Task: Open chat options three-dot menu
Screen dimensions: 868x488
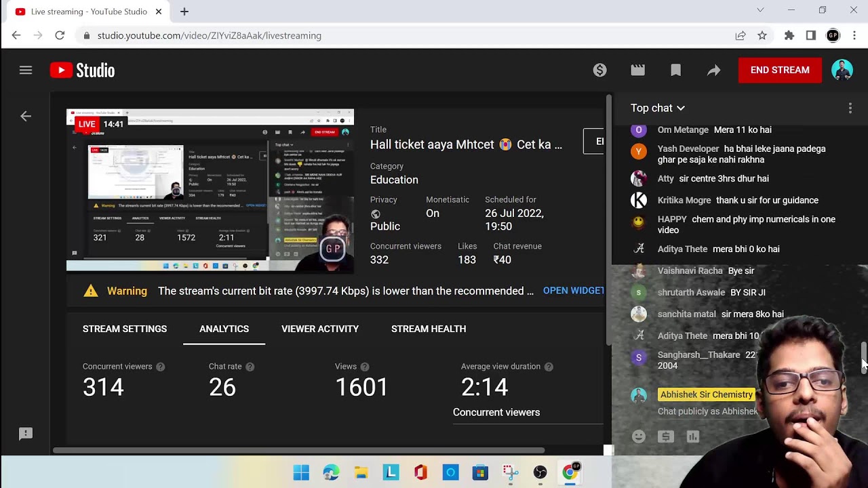Action: tap(850, 108)
